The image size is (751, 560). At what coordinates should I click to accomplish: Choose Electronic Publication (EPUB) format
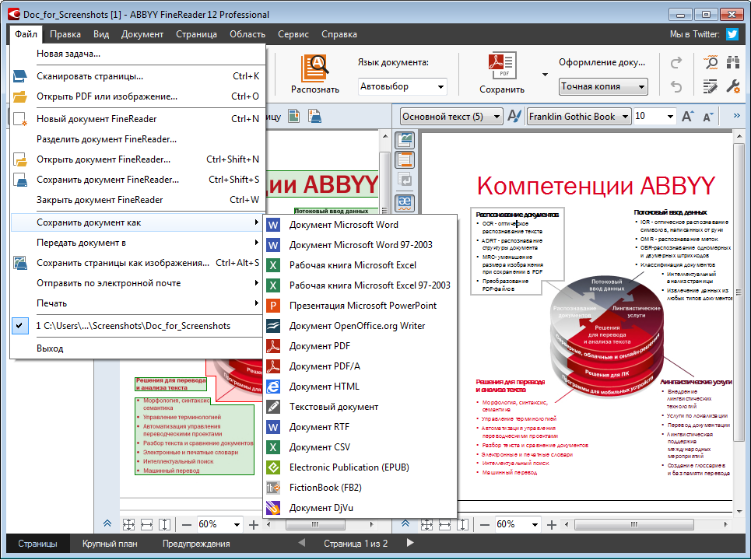(x=360, y=467)
